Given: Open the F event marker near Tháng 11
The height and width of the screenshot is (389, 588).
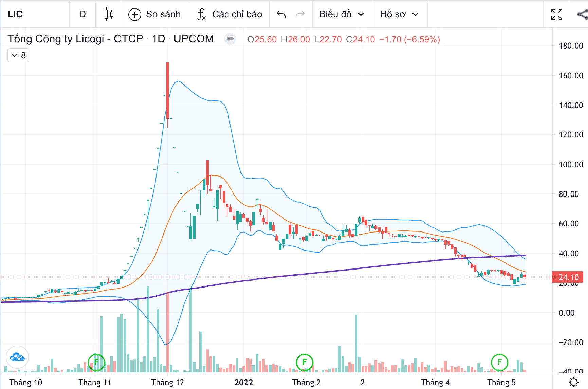Looking at the screenshot, I should point(96,362).
